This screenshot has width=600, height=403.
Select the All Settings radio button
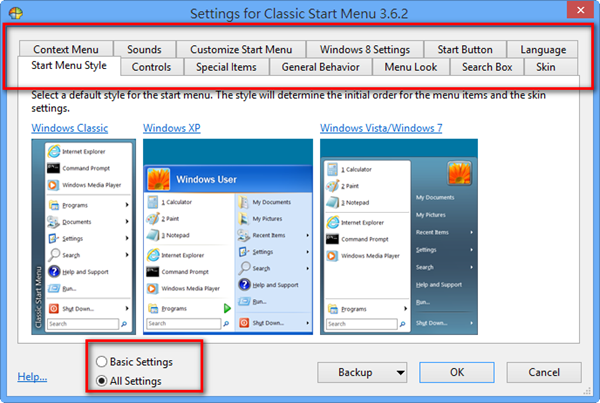101,381
